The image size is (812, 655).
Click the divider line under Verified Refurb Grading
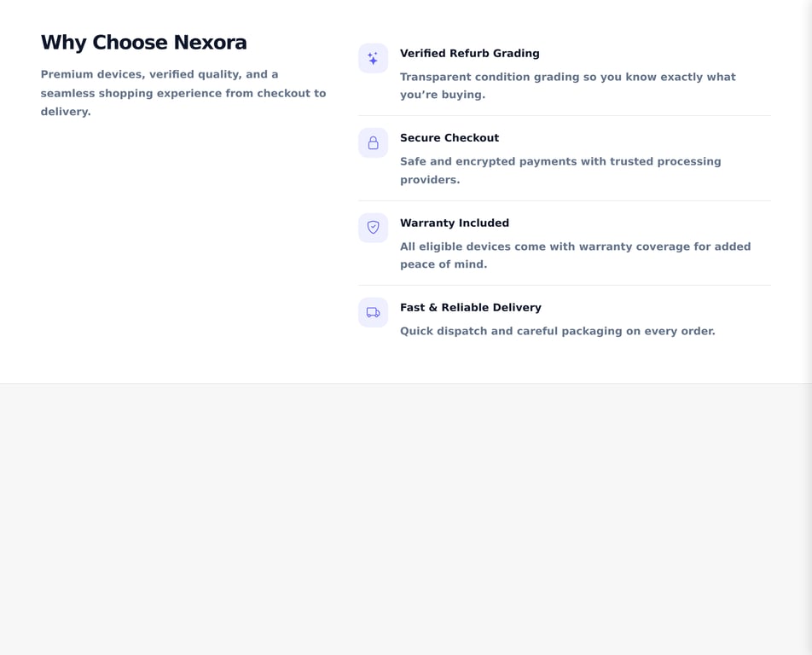(564, 115)
